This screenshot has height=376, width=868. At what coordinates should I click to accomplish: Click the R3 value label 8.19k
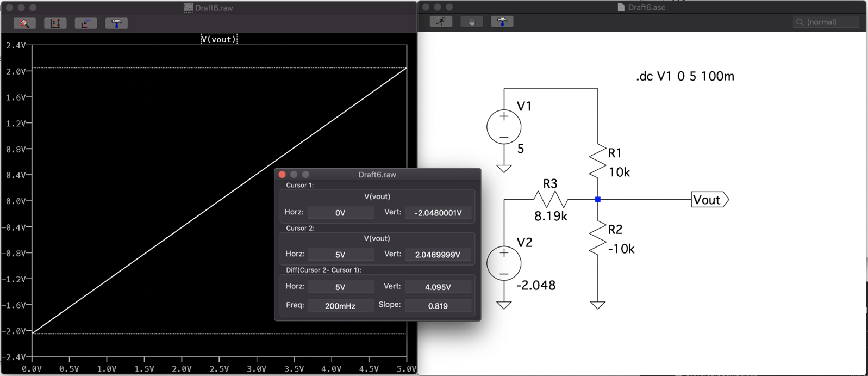tap(551, 216)
